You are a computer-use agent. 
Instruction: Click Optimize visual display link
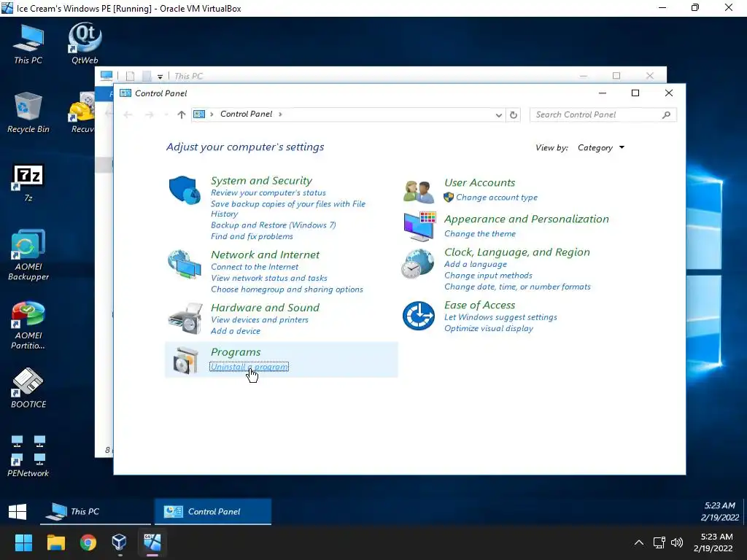(489, 329)
